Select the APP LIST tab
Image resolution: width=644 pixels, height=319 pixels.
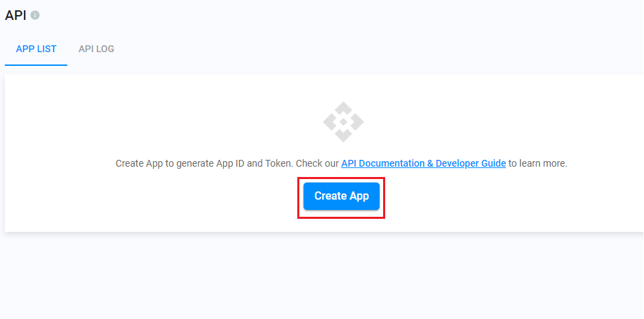[x=36, y=49]
